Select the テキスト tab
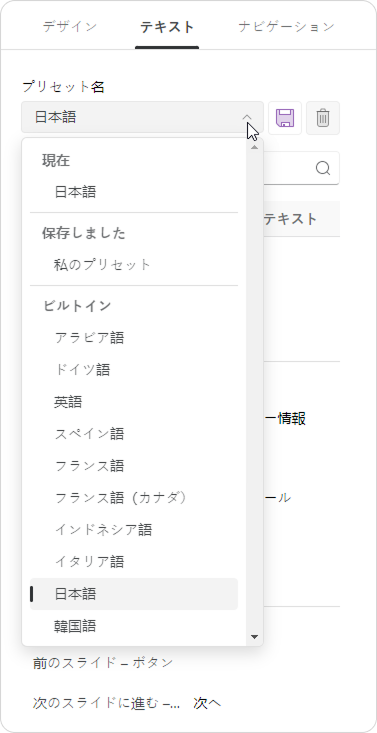This screenshot has width=377, height=733. 167,28
